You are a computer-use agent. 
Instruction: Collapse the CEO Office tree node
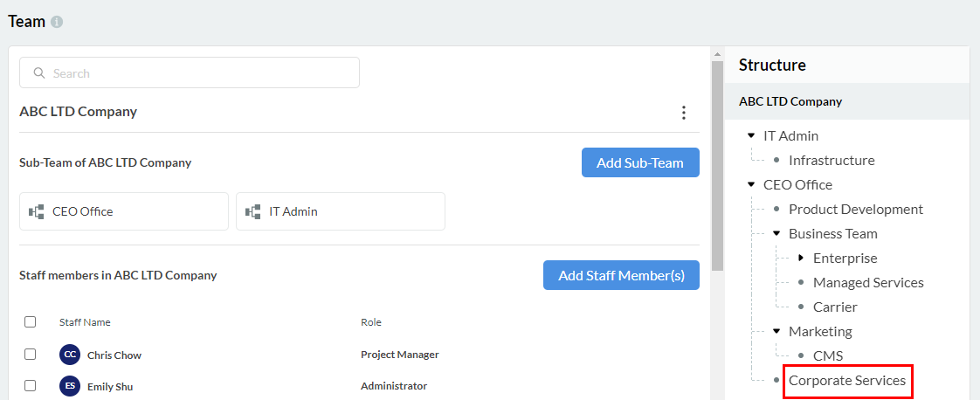tap(751, 185)
